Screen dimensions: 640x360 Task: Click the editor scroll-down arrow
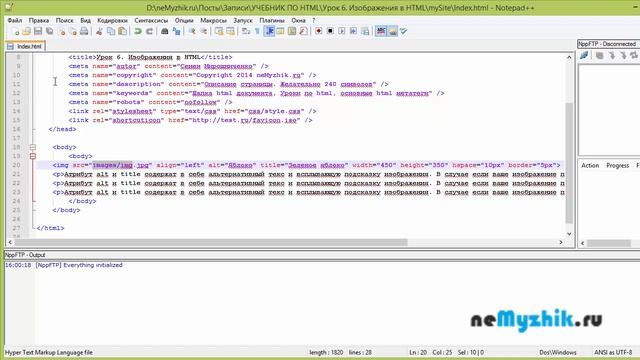point(569,234)
